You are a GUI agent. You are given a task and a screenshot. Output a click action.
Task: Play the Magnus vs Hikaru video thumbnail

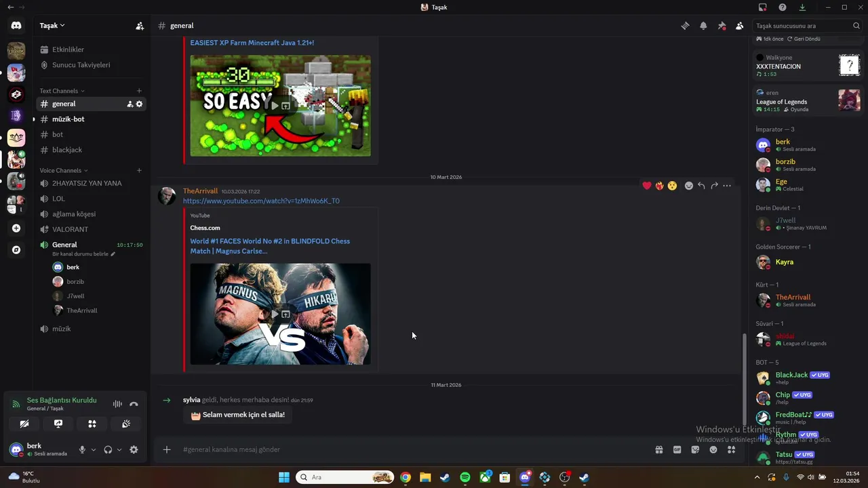[280, 314]
